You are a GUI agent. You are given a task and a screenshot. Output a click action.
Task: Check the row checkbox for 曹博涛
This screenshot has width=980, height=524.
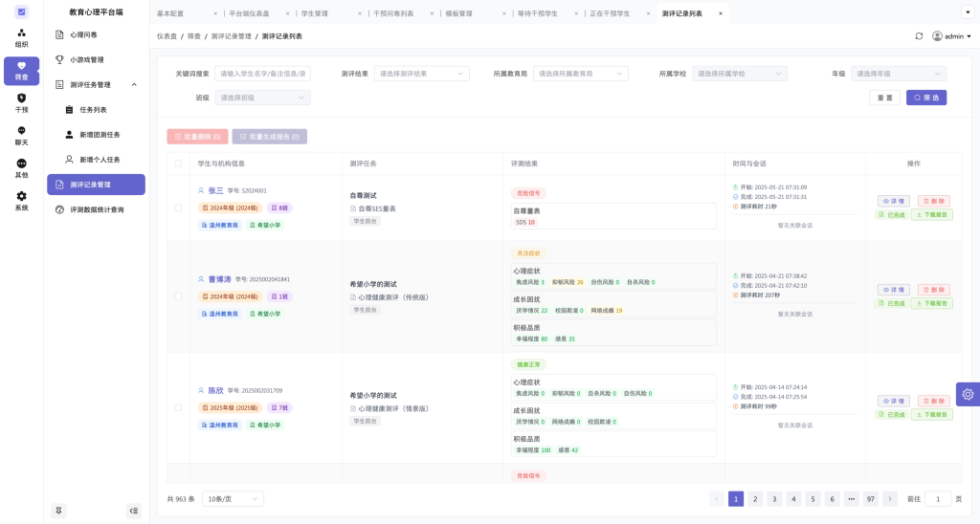coord(178,296)
